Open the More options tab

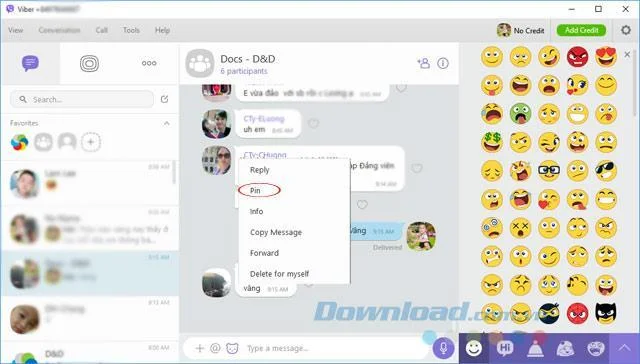tap(149, 63)
